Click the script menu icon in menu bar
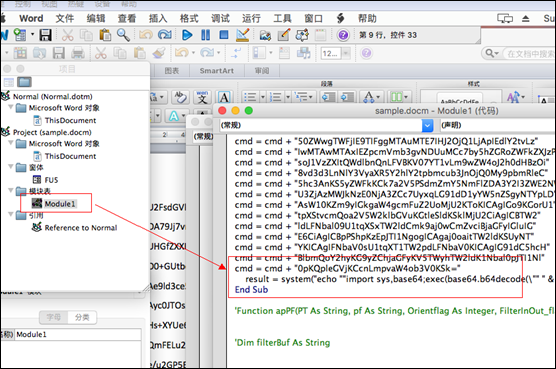This screenshot has height=369, width=556. [340, 18]
